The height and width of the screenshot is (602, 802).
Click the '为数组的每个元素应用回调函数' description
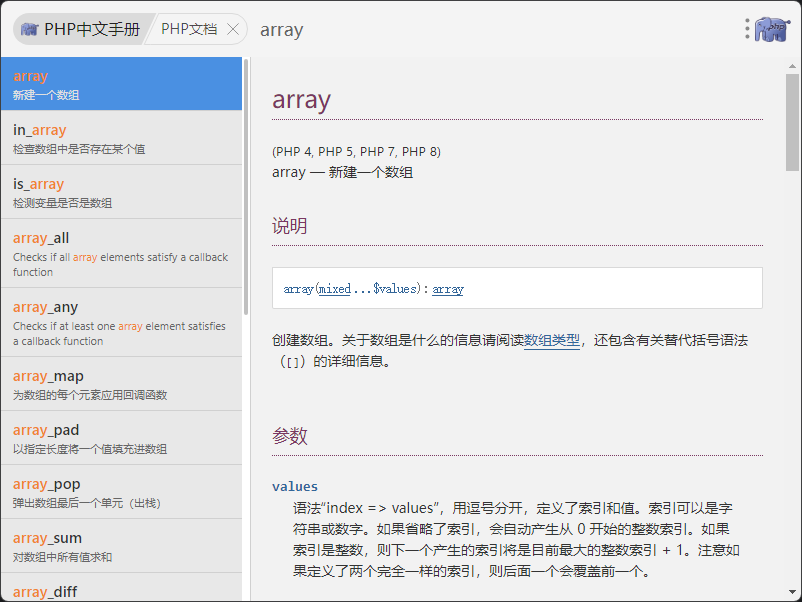90,395
